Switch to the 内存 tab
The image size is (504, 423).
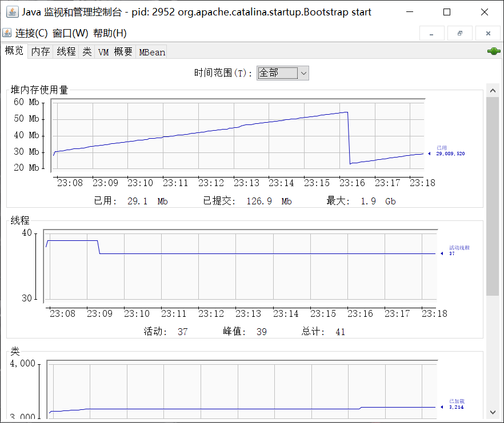pyautogui.click(x=41, y=52)
